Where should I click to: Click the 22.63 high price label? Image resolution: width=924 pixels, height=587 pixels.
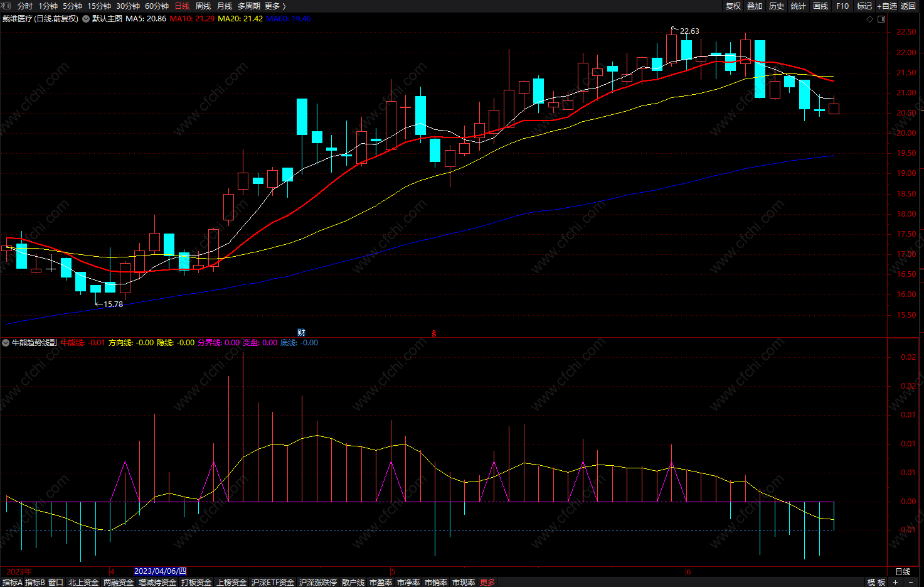coord(689,31)
